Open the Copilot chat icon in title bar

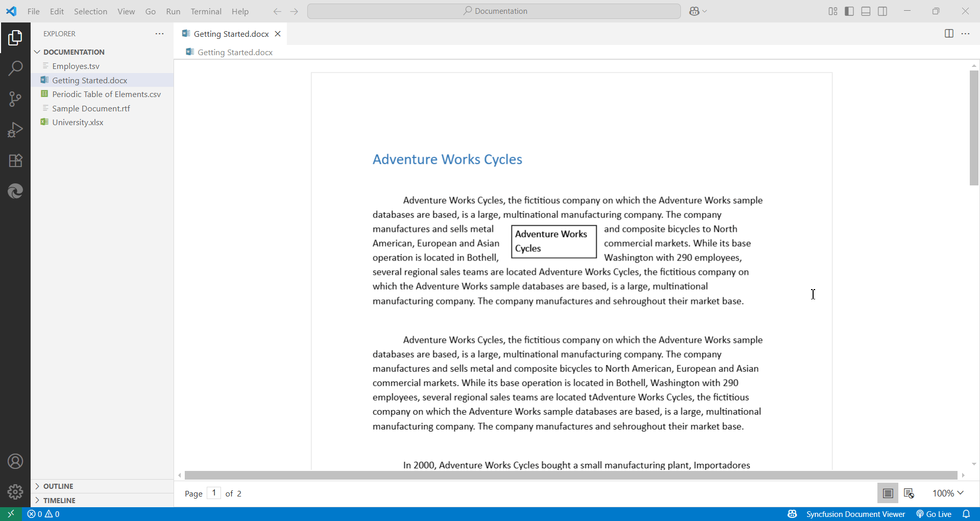694,11
